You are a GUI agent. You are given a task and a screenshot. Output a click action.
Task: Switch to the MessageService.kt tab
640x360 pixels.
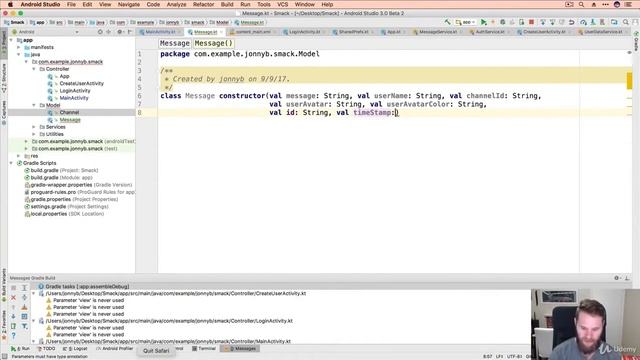click(x=438, y=32)
